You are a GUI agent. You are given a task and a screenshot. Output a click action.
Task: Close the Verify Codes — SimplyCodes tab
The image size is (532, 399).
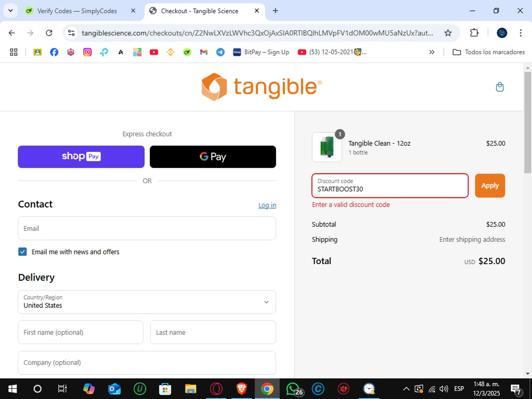(133, 11)
